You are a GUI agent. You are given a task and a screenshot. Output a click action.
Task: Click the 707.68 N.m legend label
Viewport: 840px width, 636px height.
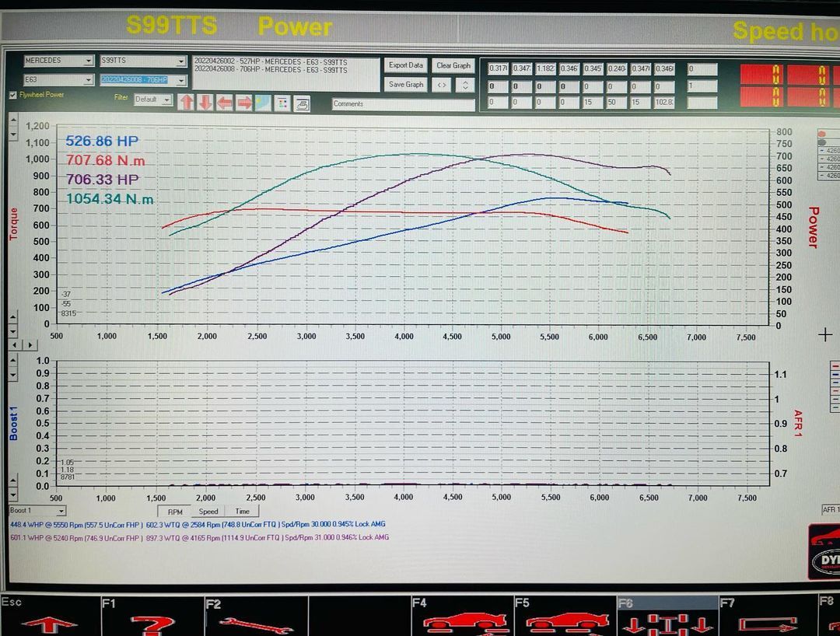[106, 160]
